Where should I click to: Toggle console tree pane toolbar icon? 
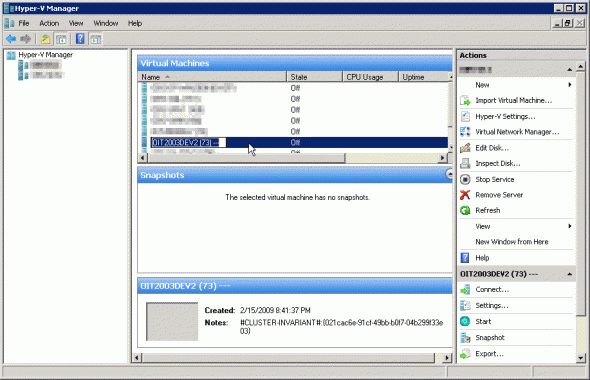(61, 38)
